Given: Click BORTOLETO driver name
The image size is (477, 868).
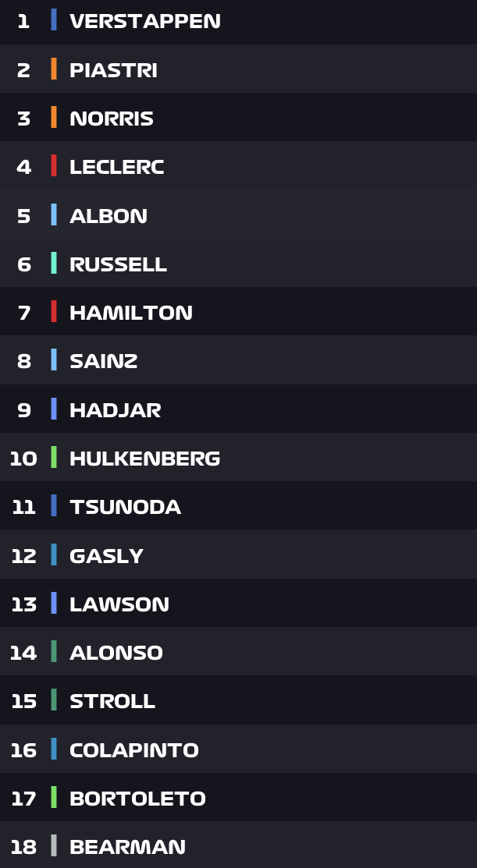Looking at the screenshot, I should [137, 799].
